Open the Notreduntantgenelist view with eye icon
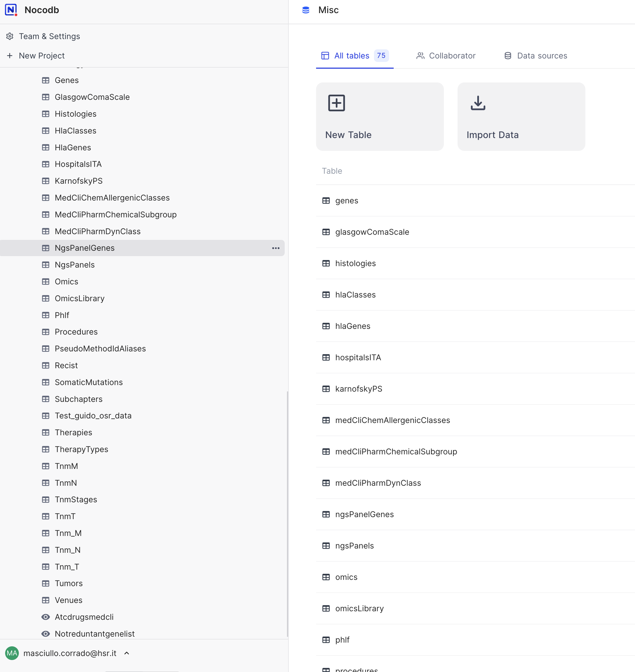Screen dimensions: 635x672 pyautogui.click(x=94, y=634)
